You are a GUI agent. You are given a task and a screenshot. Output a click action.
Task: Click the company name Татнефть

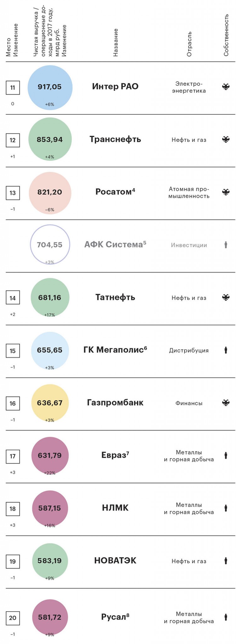pyautogui.click(x=115, y=297)
